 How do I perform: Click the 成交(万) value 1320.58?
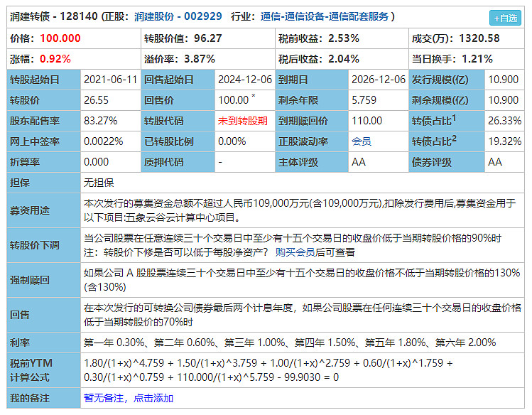click(x=479, y=38)
